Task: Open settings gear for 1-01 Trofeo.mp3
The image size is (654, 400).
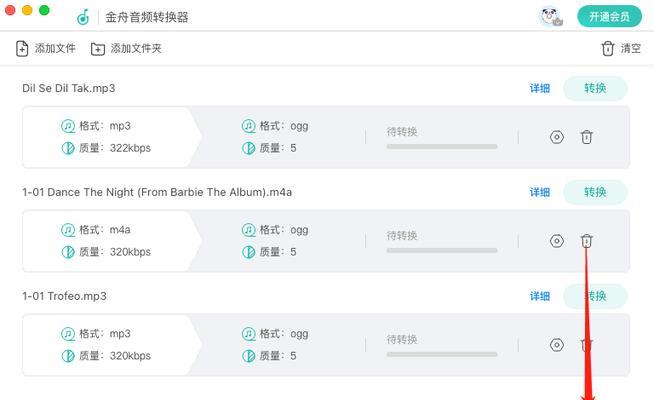Action: click(x=556, y=345)
